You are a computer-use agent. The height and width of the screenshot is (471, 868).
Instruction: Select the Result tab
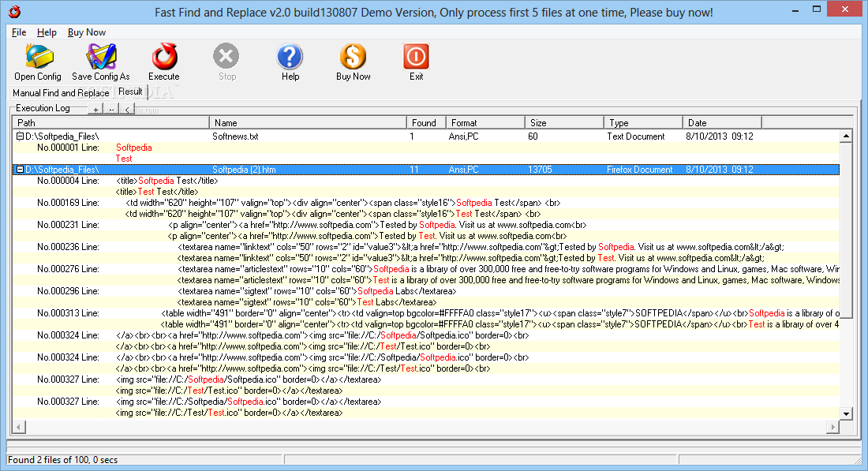tap(131, 92)
